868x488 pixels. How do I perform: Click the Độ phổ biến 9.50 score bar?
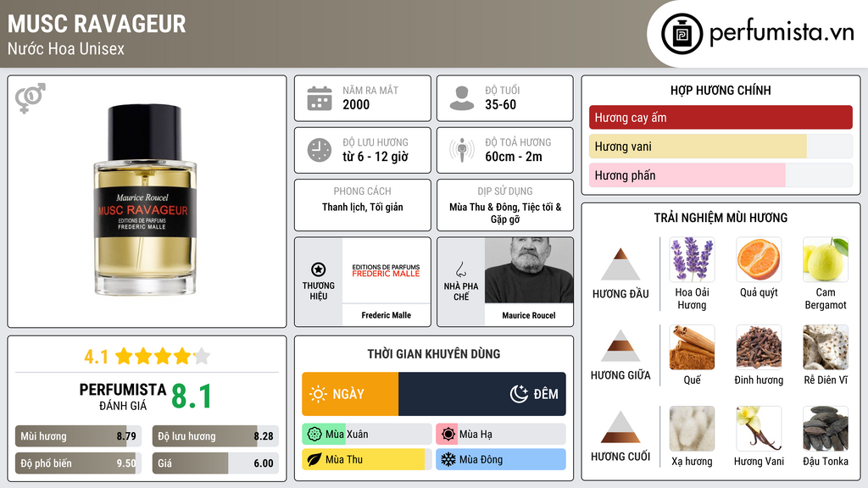[x=79, y=463]
